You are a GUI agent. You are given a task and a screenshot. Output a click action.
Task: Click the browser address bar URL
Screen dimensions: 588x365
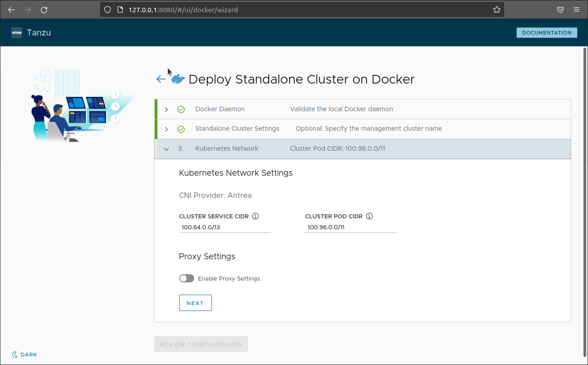click(183, 10)
